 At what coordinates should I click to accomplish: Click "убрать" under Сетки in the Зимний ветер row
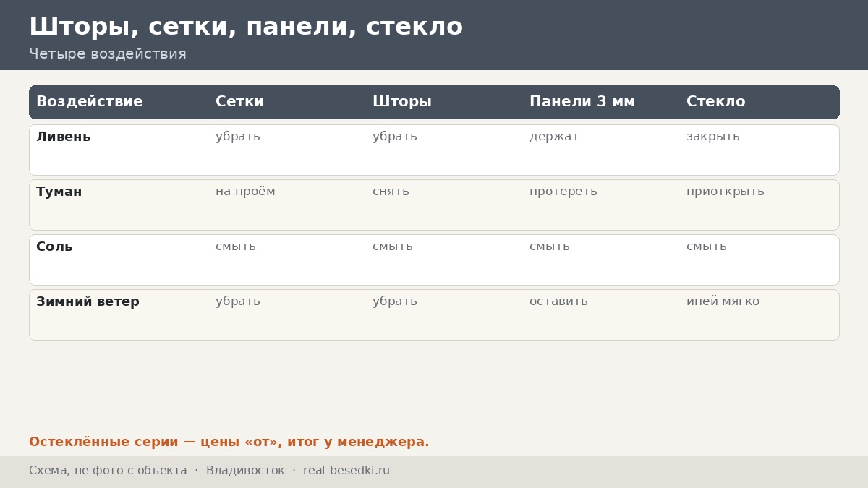coord(238,301)
